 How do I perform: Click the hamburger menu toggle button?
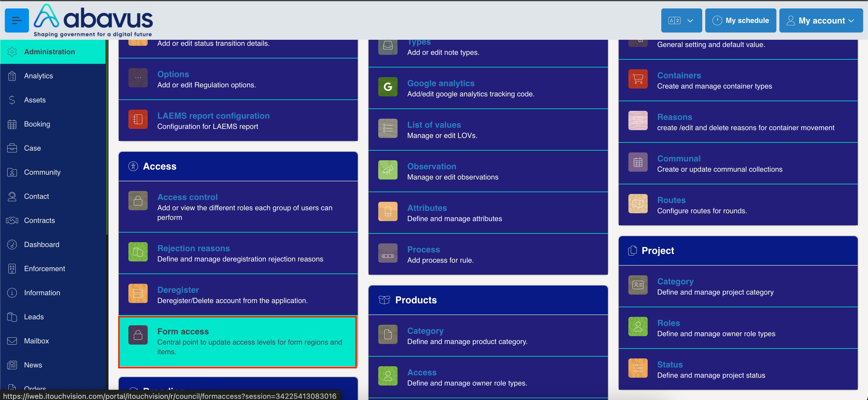tap(17, 20)
